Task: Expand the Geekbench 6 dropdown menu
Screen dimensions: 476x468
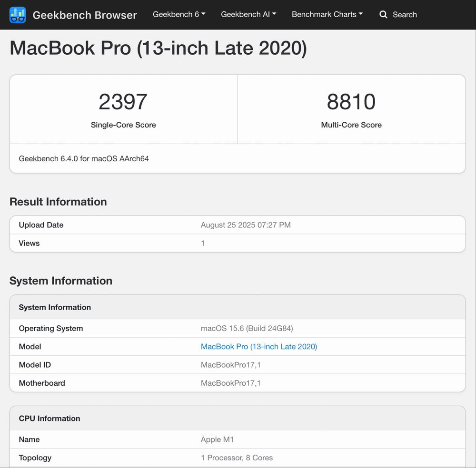Action: click(x=179, y=14)
